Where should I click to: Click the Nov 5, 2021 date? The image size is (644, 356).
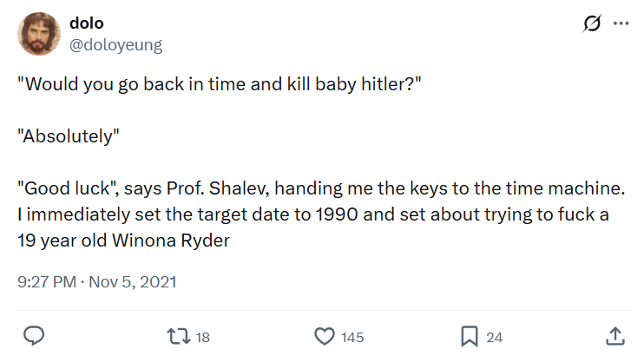coord(133,282)
